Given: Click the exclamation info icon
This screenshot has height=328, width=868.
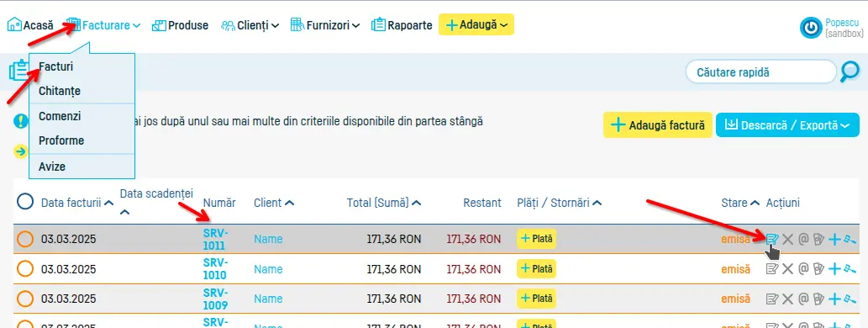Looking at the screenshot, I should point(20,121).
